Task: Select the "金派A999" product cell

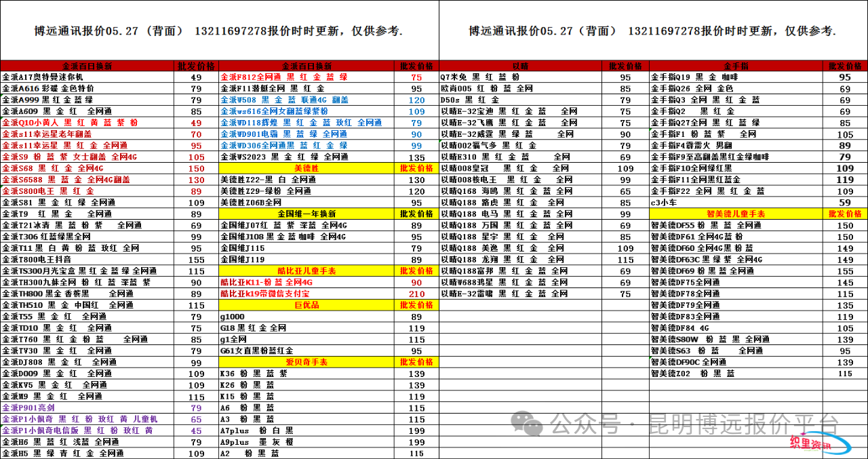Action: pos(87,100)
